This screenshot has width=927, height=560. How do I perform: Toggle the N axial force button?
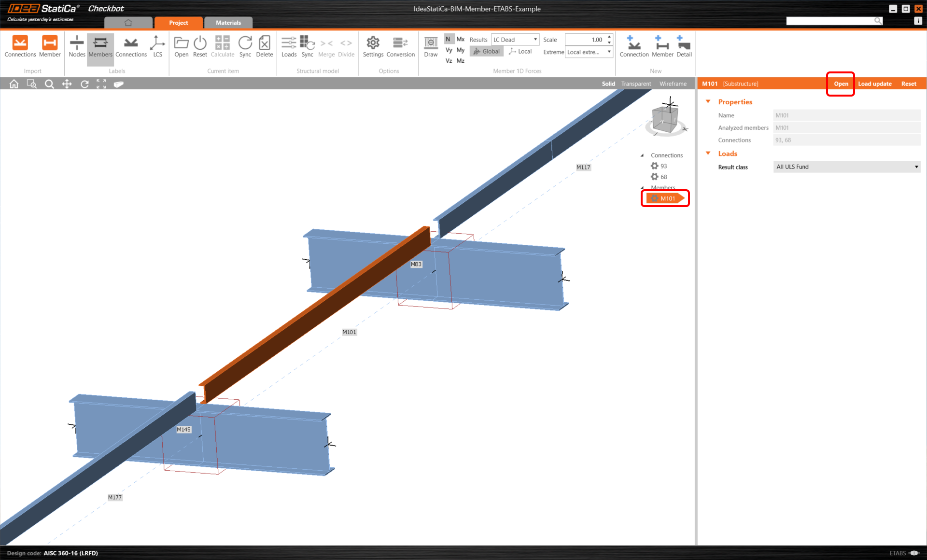coord(448,39)
